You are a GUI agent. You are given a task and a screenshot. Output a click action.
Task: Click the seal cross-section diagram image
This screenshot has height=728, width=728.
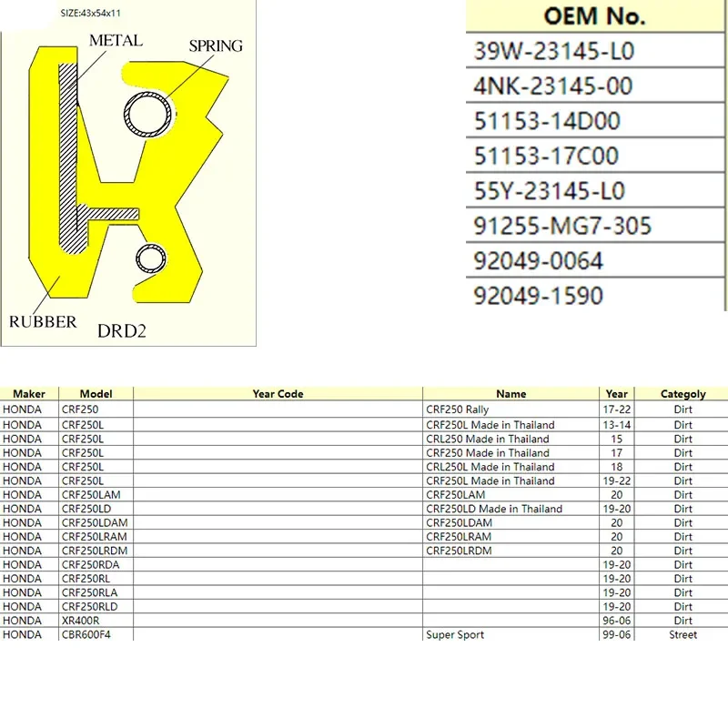(x=128, y=173)
